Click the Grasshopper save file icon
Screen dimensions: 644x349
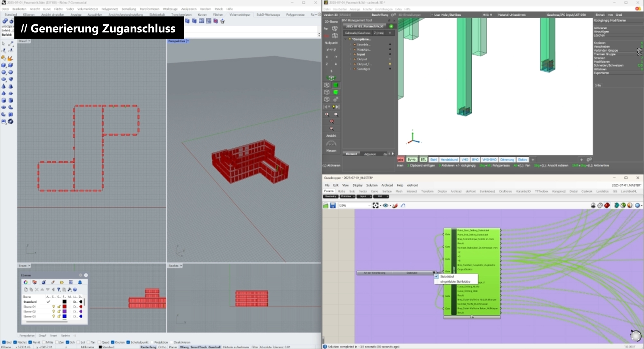[x=333, y=205]
